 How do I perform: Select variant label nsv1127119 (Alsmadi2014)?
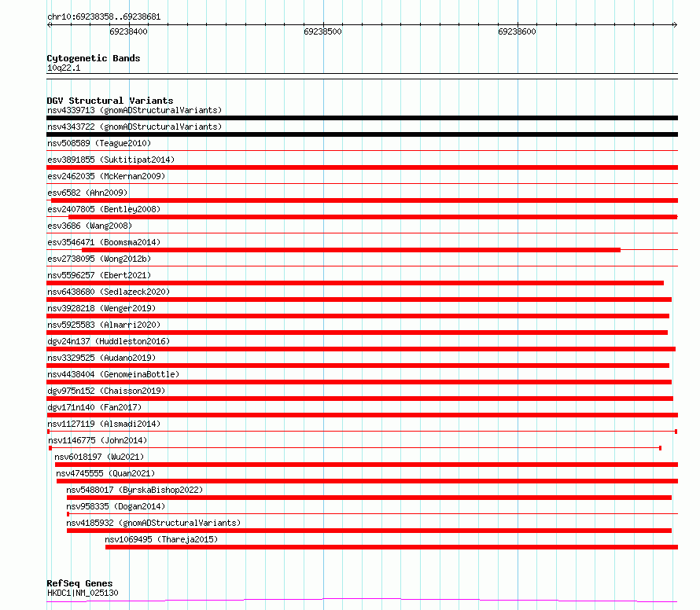coord(104,424)
